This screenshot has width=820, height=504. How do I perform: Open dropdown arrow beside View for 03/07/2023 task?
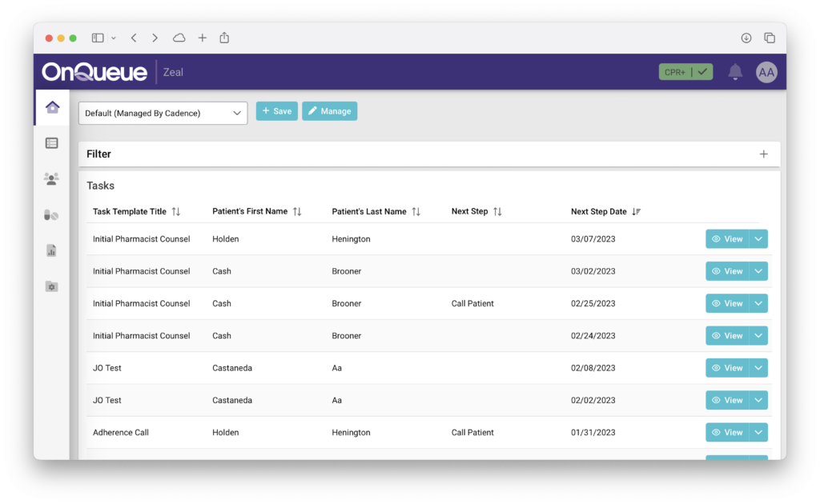tap(758, 239)
